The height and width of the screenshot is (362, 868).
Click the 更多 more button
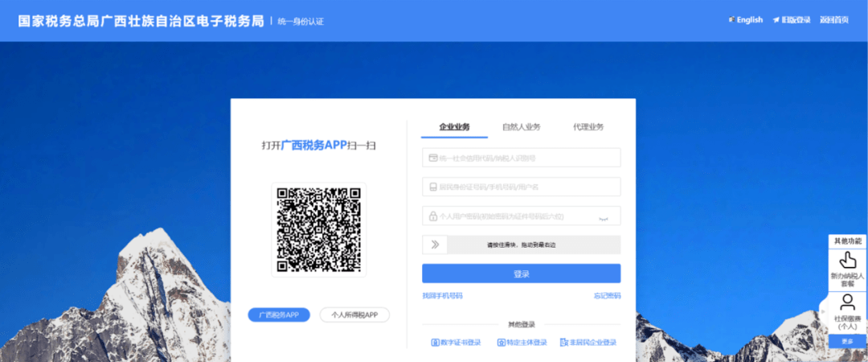pyautogui.click(x=847, y=342)
